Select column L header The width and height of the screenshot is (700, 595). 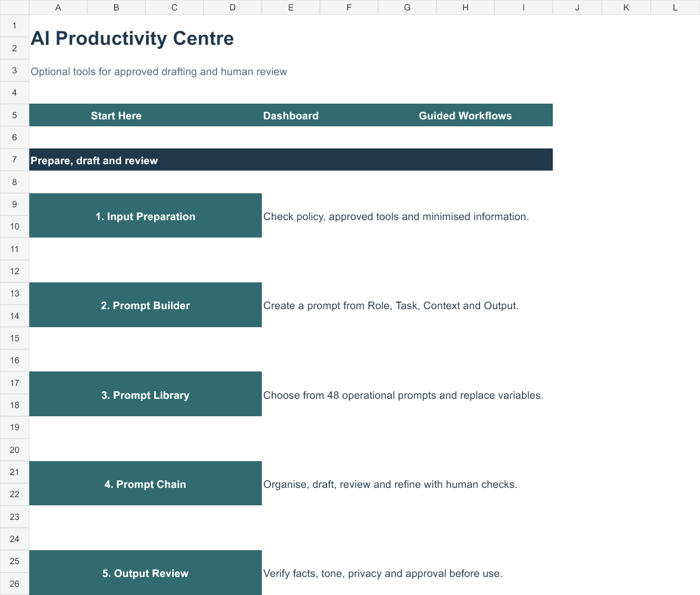click(x=675, y=8)
